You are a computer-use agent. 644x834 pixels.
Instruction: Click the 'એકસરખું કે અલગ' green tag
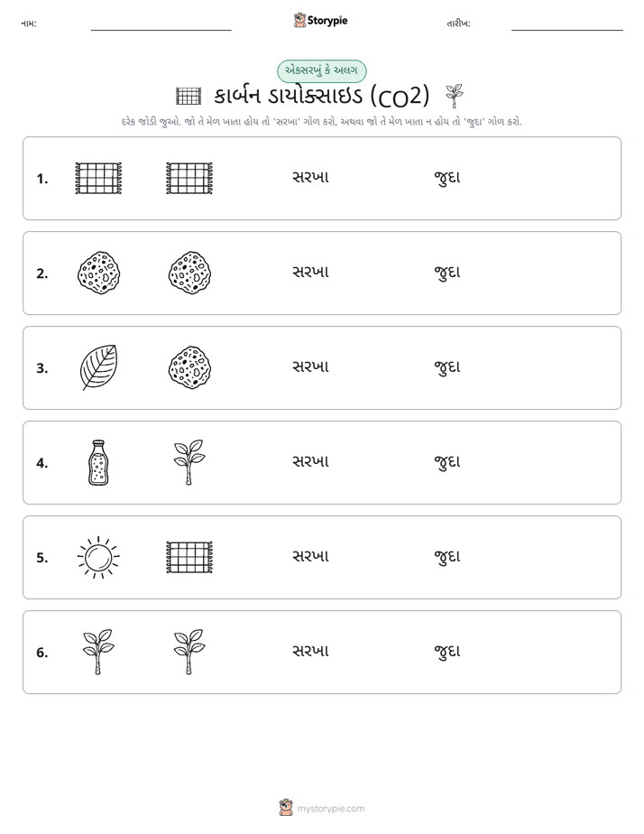click(321, 70)
